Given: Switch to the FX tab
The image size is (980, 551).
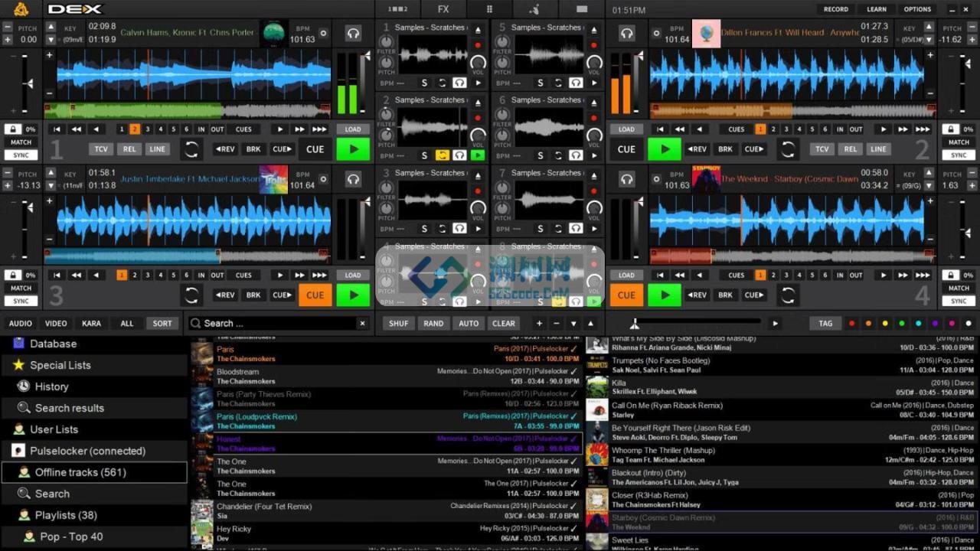Looking at the screenshot, I should (443, 9).
